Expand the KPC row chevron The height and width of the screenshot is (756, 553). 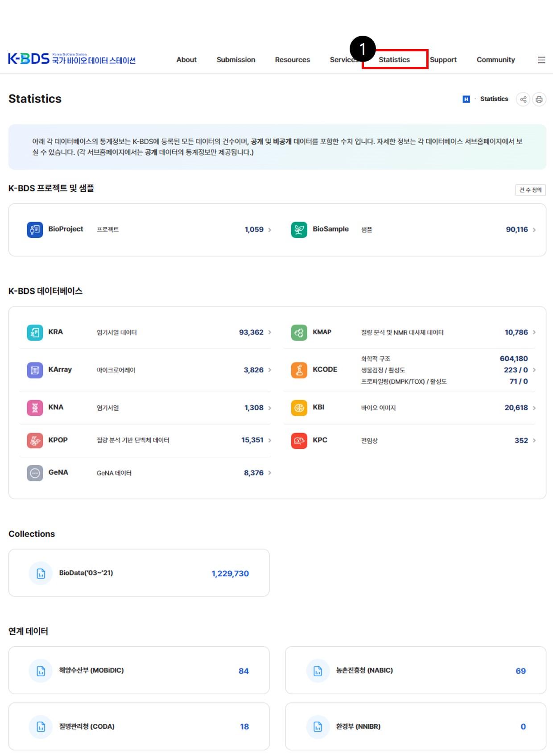(534, 441)
